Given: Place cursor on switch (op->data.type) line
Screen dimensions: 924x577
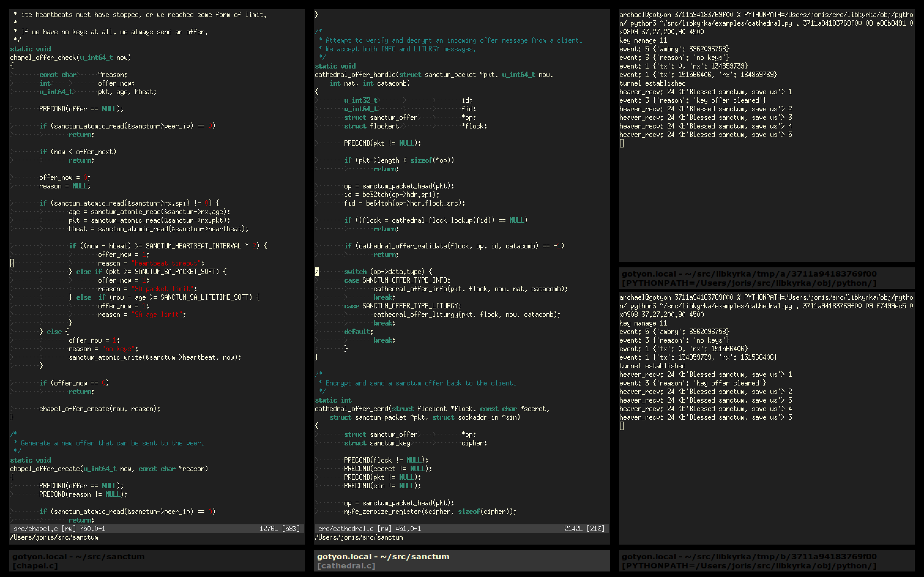Looking at the screenshot, I should [x=388, y=272].
